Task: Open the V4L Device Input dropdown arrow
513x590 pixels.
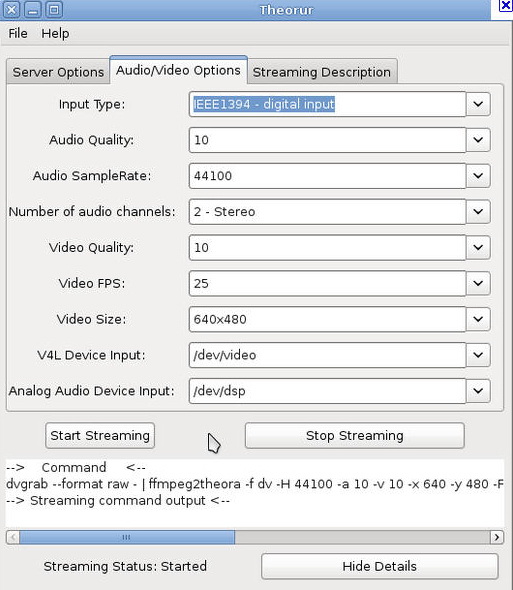Action: click(x=478, y=355)
